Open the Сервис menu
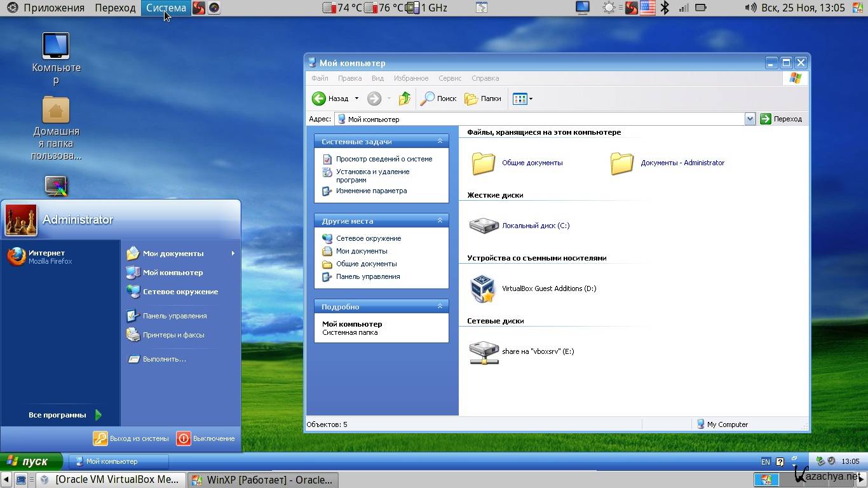Viewport: 868px width, 488px height. coord(449,78)
